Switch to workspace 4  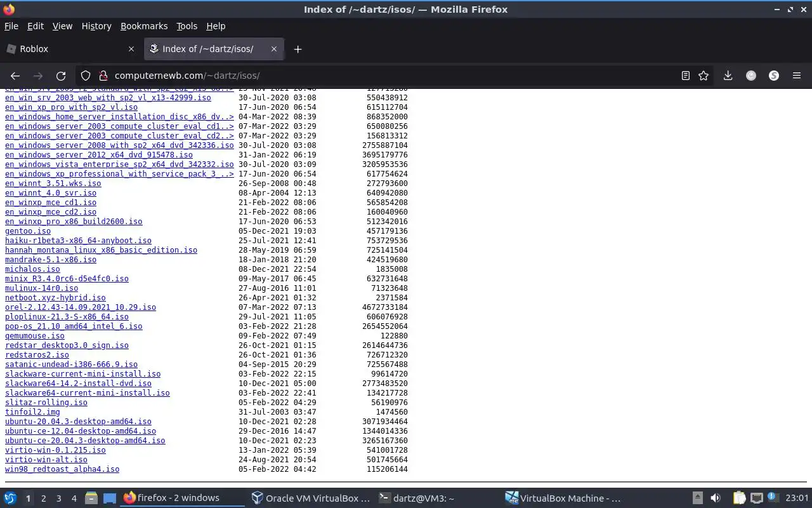tap(74, 498)
